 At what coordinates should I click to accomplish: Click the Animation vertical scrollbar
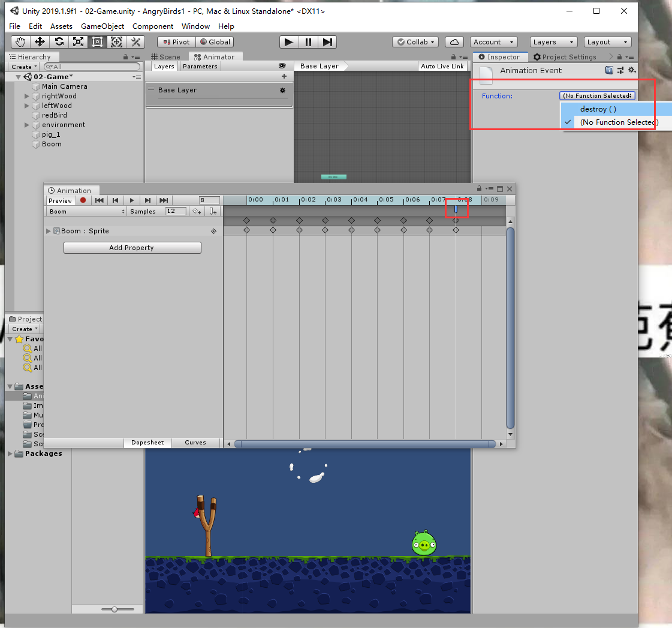pyautogui.click(x=510, y=327)
